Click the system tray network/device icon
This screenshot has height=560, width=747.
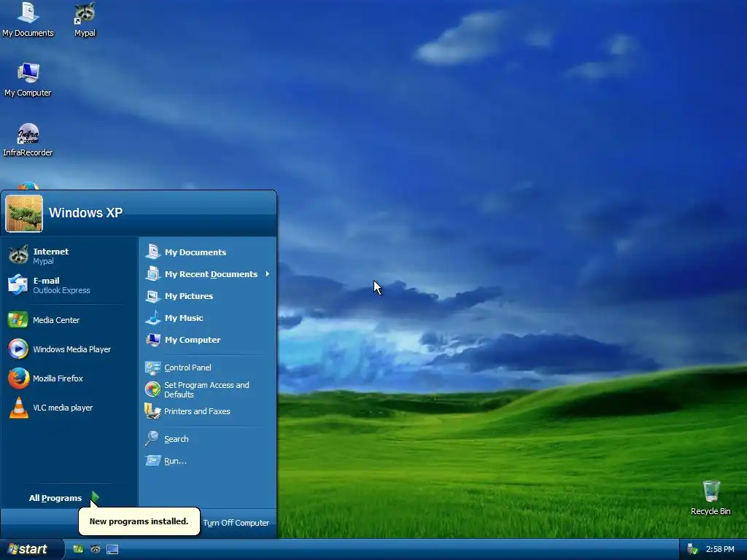[x=692, y=549]
